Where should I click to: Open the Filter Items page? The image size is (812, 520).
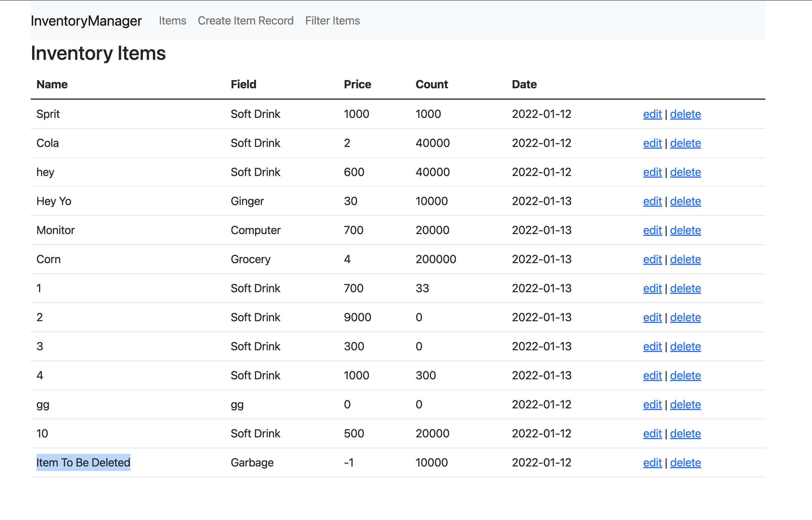(332, 21)
